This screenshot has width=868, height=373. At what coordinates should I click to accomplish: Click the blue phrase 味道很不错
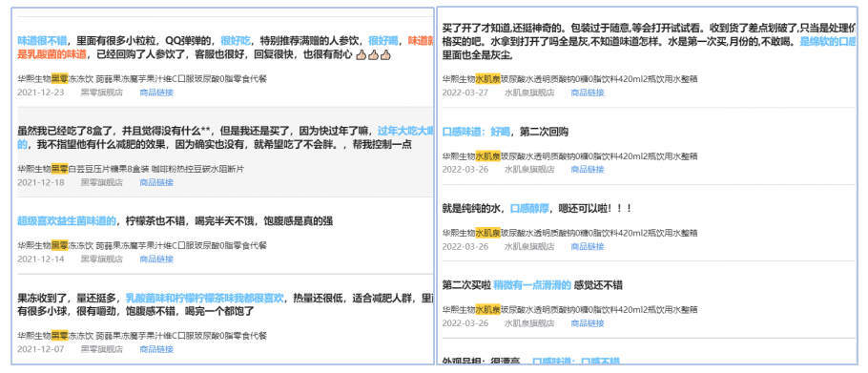coord(42,40)
